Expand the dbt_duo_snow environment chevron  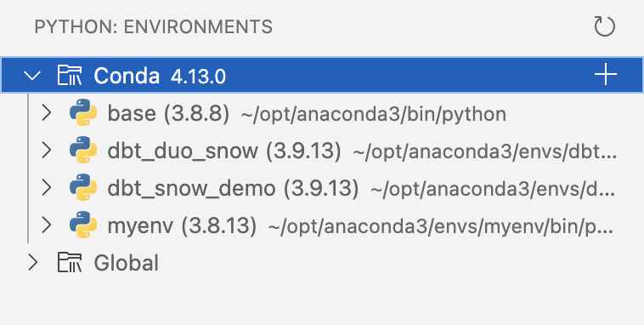47,150
